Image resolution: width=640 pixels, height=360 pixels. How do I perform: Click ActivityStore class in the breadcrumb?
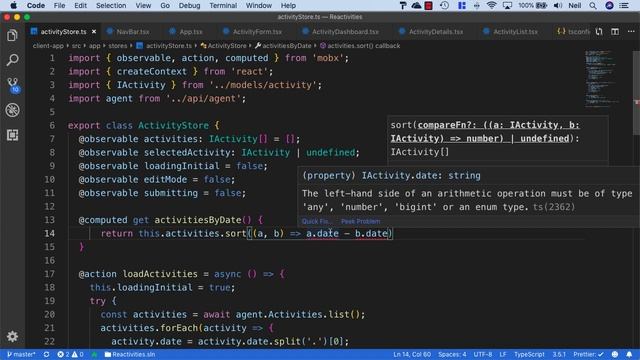pos(223,46)
